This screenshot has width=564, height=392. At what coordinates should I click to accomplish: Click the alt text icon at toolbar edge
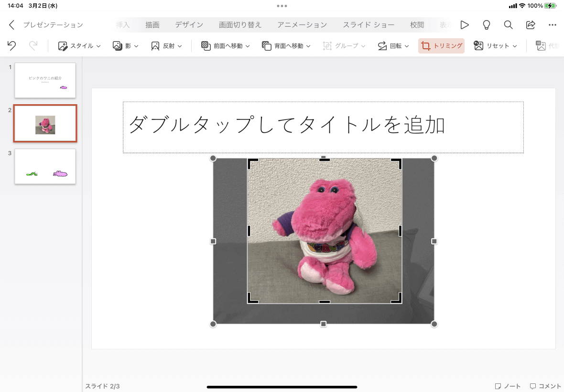pyautogui.click(x=541, y=46)
